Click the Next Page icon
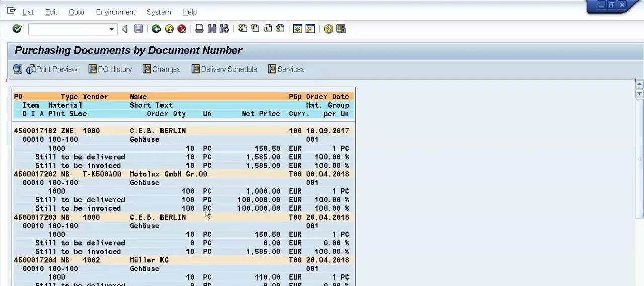This screenshot has width=644, height=286. tap(268, 29)
